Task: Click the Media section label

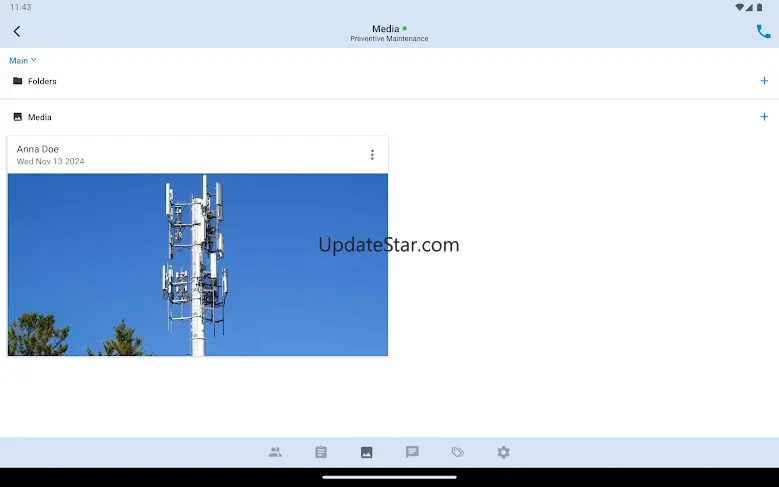Action: 40,117
